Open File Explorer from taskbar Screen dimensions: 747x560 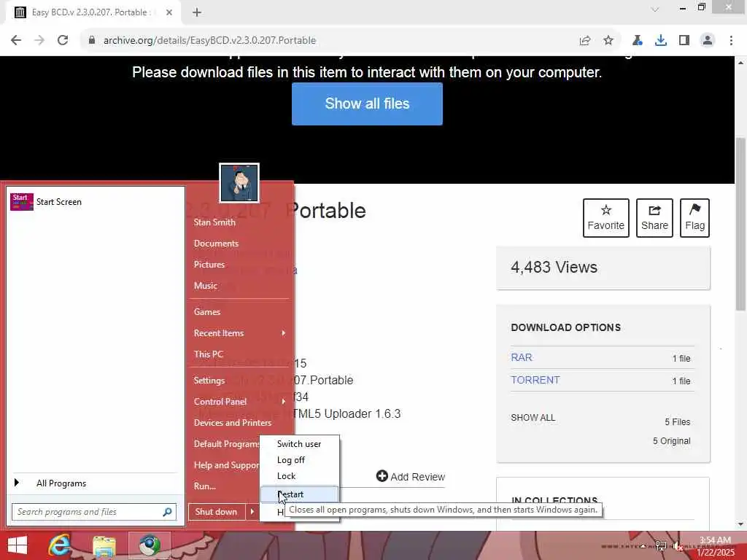pyautogui.click(x=104, y=546)
